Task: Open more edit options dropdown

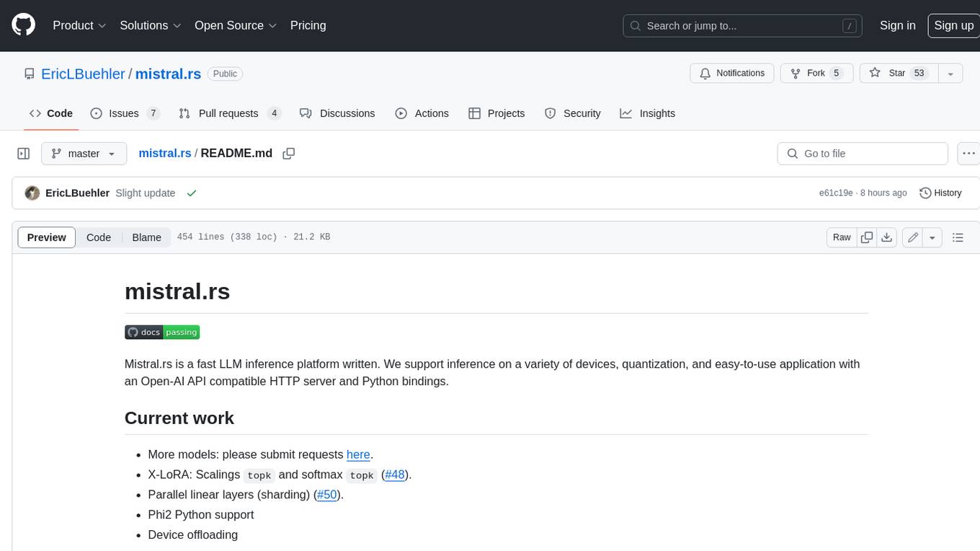Action: (932, 237)
